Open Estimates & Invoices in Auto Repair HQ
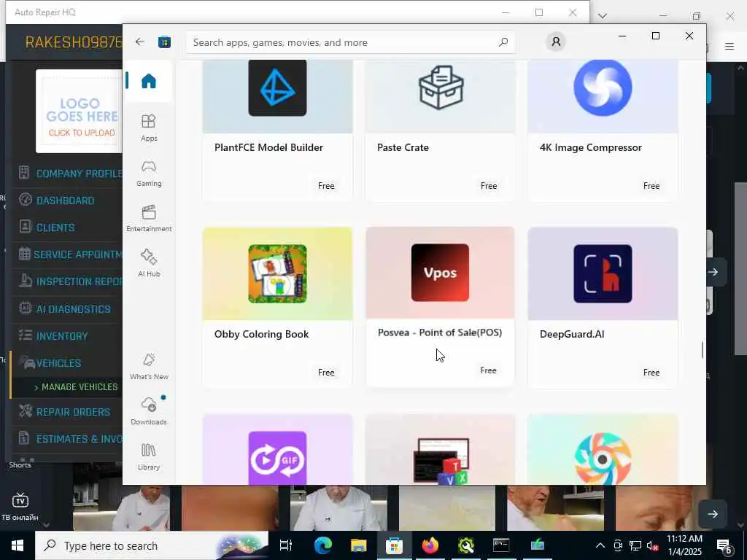The width and height of the screenshot is (747, 560). pos(69,439)
